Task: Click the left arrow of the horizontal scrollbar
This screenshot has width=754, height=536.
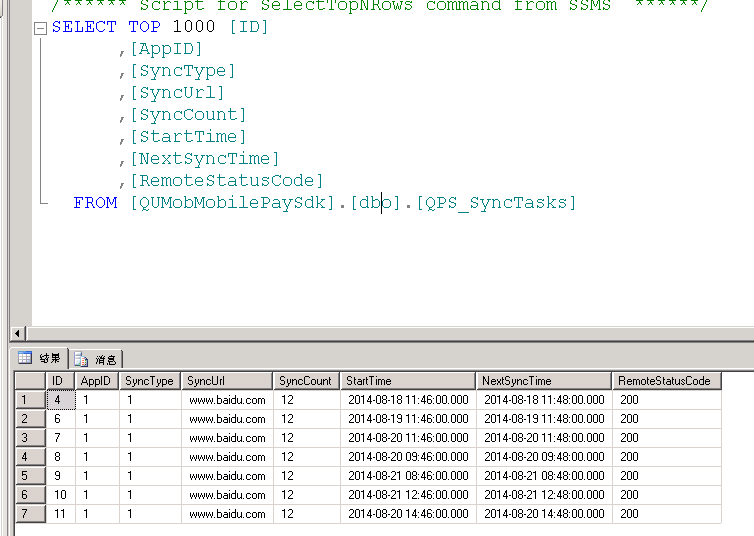Action: [x=16, y=333]
